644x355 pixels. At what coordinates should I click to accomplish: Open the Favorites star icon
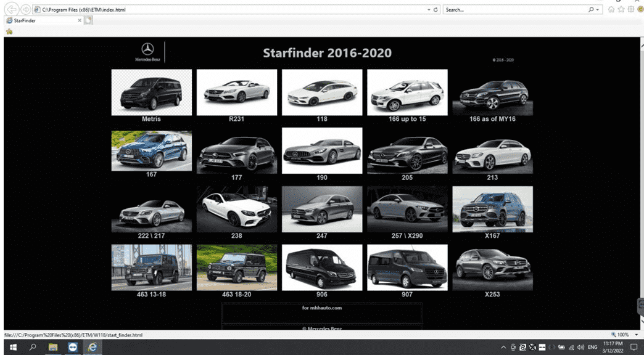[x=621, y=9]
